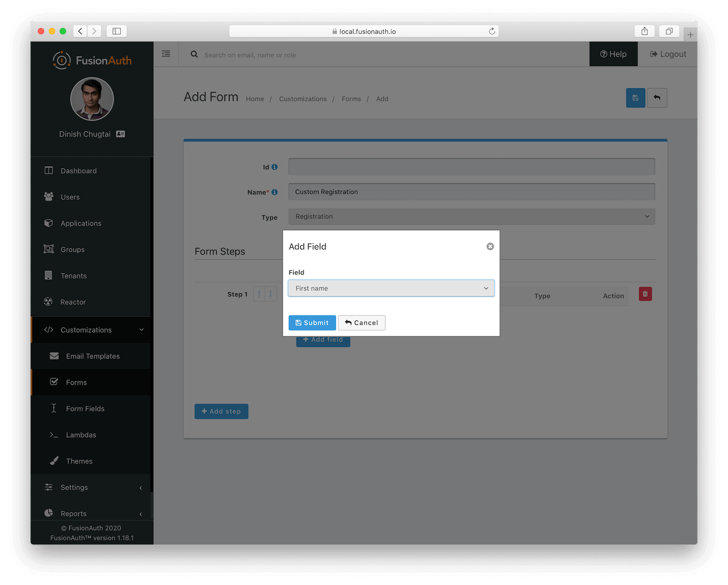The image size is (728, 585).
Task: Expand the Settings menu chevron
Action: pos(141,488)
